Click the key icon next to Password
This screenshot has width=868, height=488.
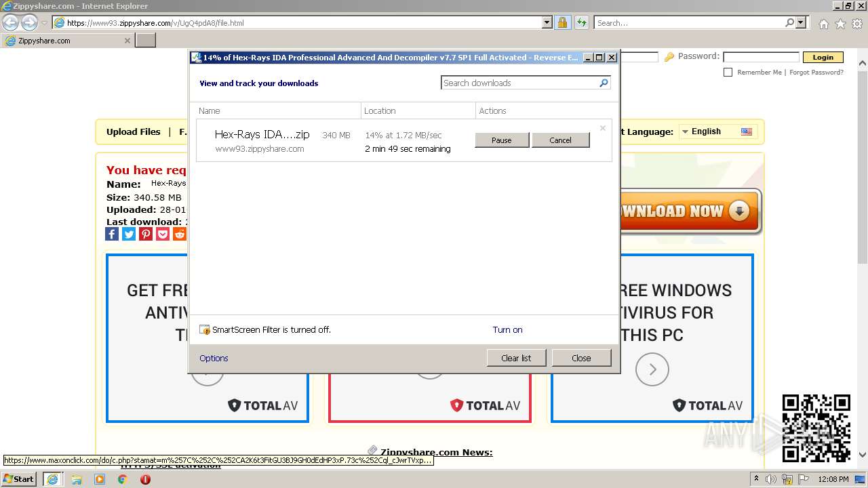(669, 57)
